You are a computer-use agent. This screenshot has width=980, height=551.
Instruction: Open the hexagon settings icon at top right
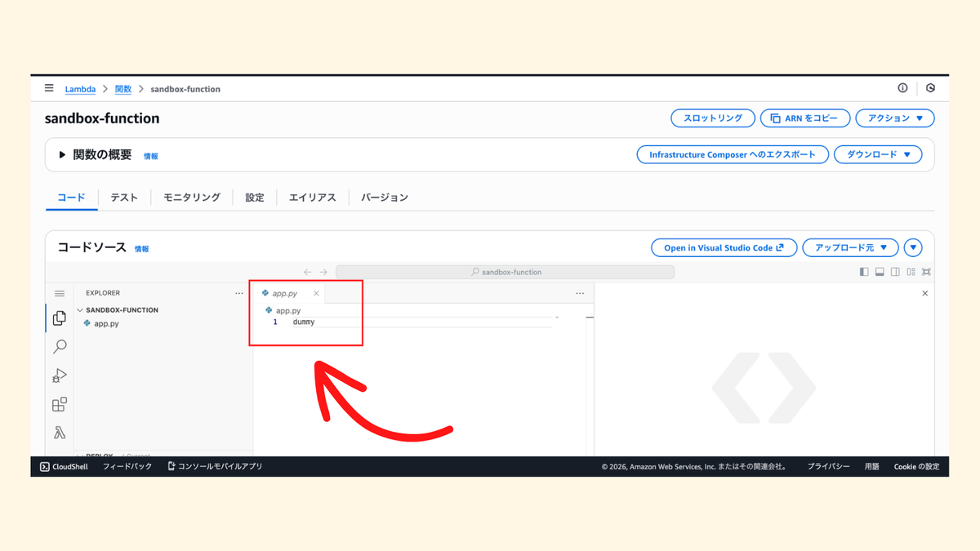coord(930,88)
